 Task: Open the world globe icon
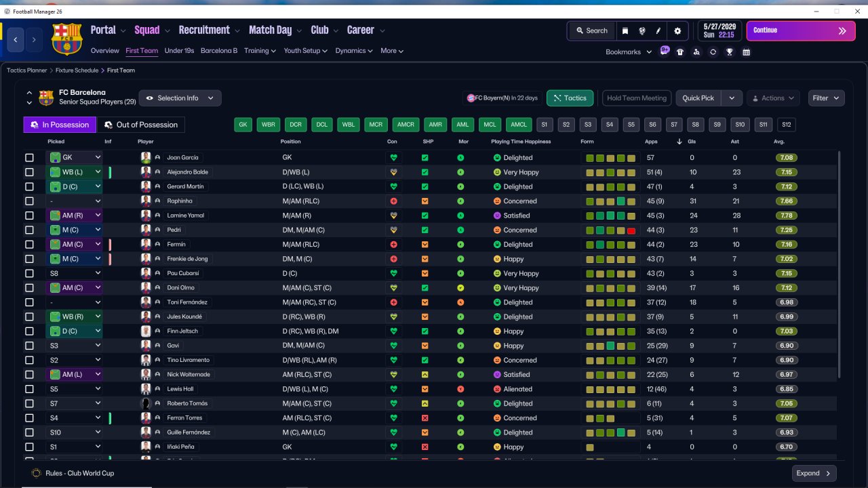click(x=642, y=30)
